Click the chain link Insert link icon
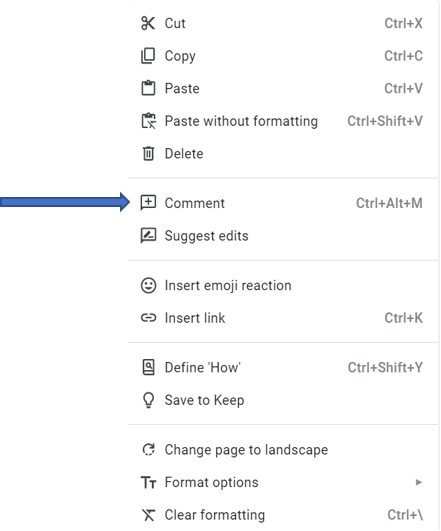The height and width of the screenshot is (531, 441). coord(148,318)
